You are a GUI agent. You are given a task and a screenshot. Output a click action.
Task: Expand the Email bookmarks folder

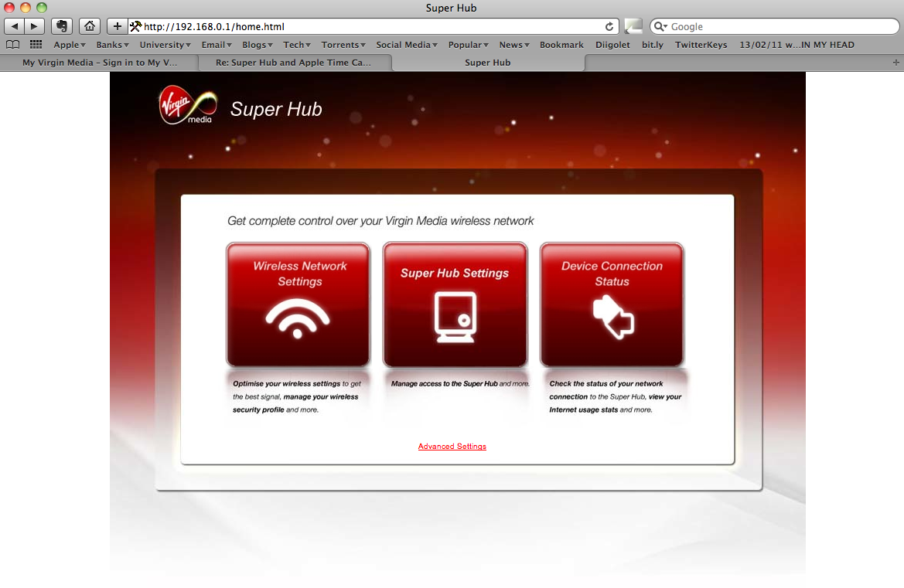tap(217, 44)
